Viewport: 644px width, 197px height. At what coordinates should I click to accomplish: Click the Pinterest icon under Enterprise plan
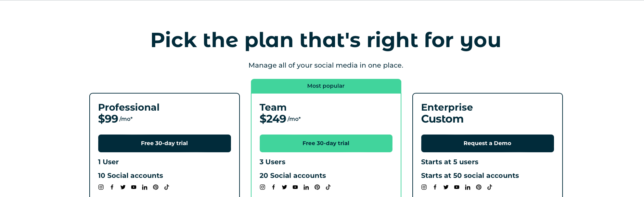tap(479, 187)
